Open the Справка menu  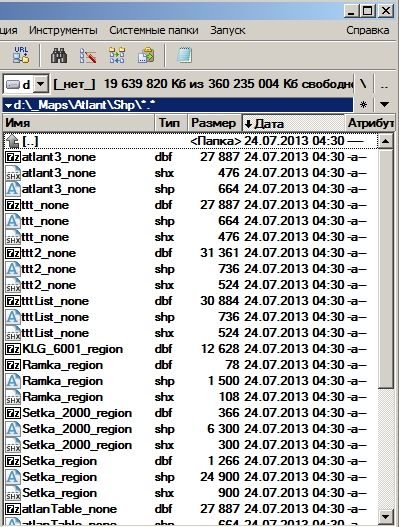tap(368, 31)
